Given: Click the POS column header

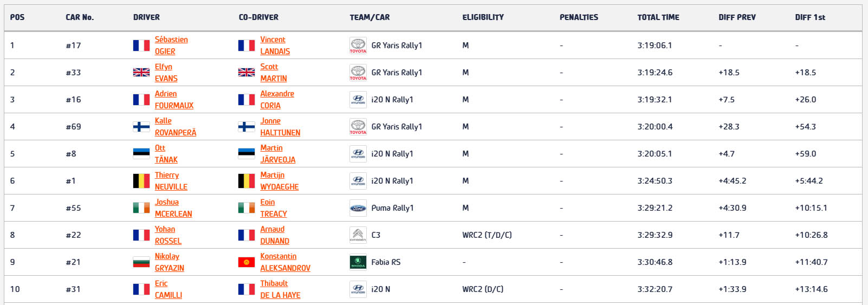Looking at the screenshot, I should click(17, 17).
